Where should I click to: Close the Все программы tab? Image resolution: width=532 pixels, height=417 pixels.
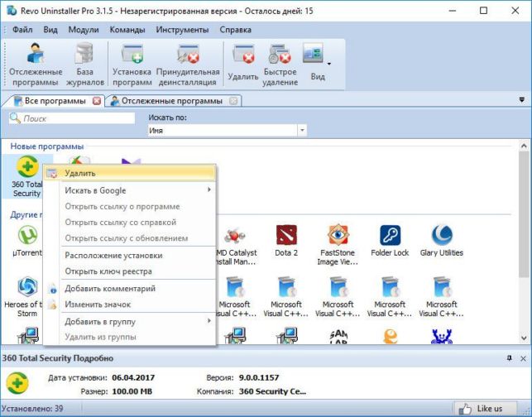tap(97, 101)
